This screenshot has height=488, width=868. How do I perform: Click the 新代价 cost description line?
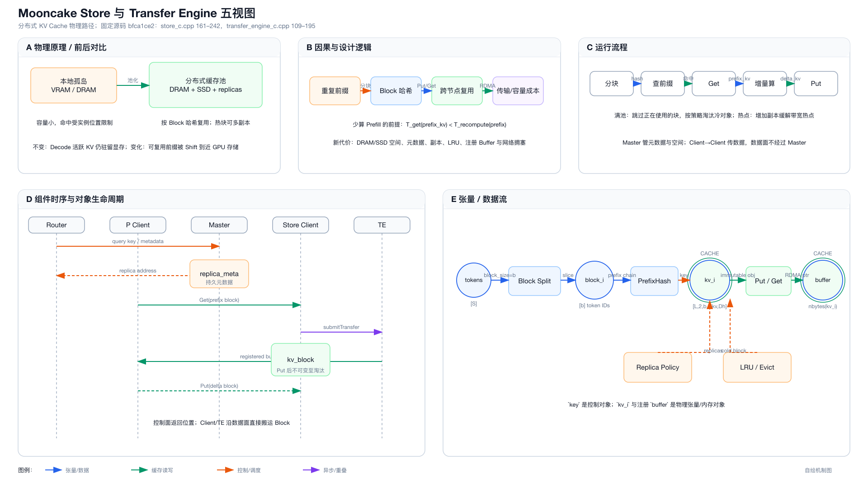(x=429, y=143)
